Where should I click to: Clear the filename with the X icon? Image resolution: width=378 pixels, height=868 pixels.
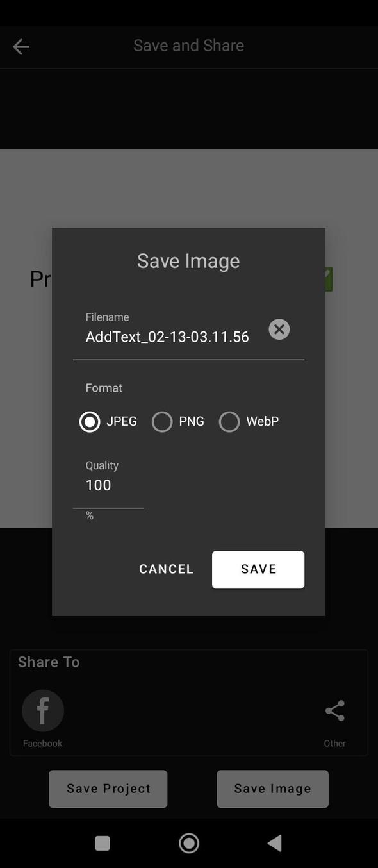[279, 329]
